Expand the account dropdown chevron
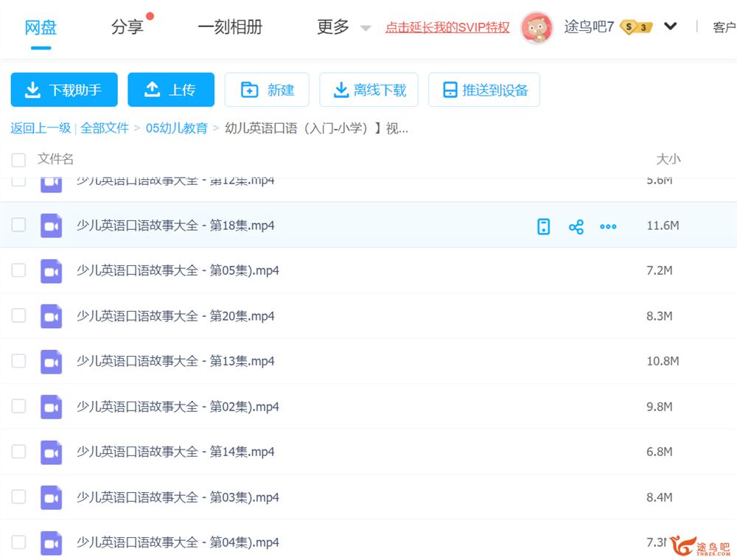This screenshot has height=560, width=737. pos(670,26)
